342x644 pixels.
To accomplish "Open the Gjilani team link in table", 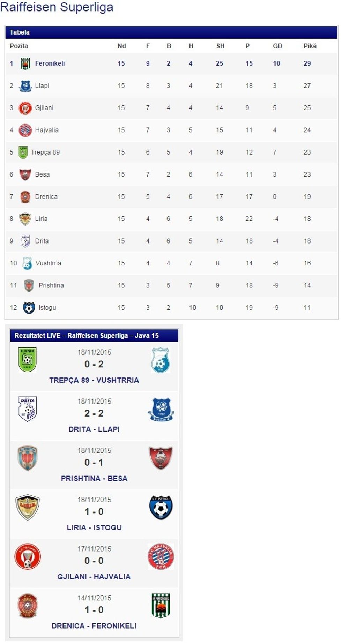I will click(x=44, y=108).
